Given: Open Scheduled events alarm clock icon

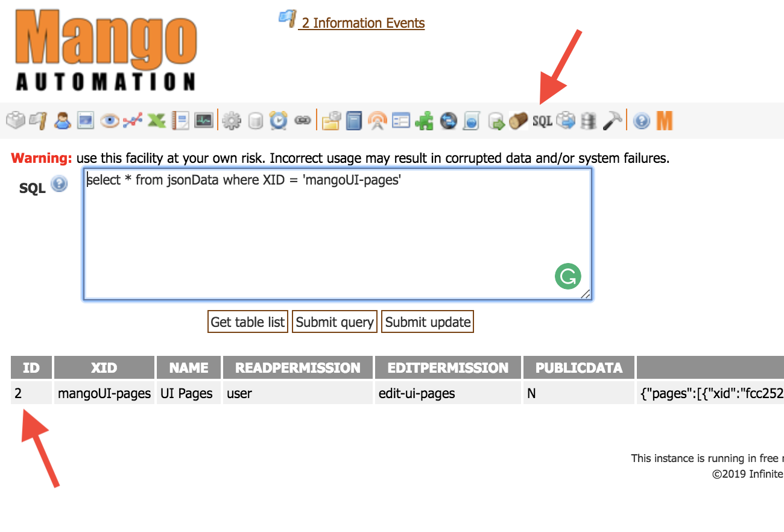Looking at the screenshot, I should pos(278,121).
